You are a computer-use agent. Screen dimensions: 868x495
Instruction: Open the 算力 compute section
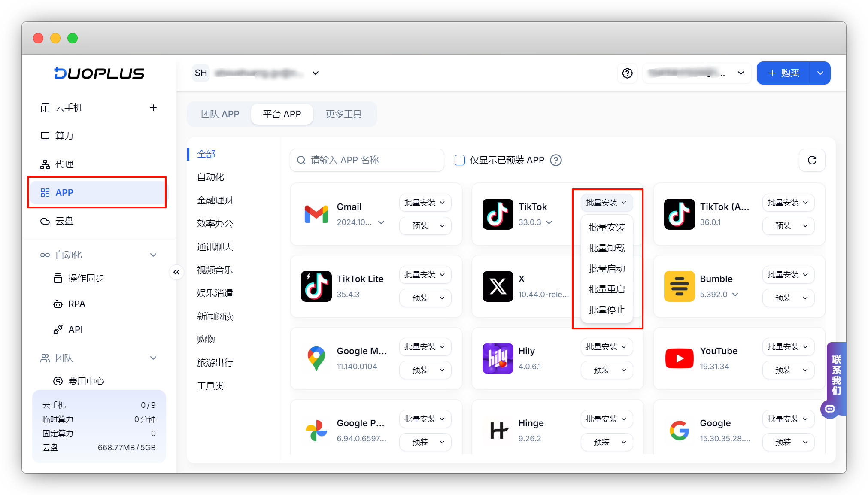[64, 136]
